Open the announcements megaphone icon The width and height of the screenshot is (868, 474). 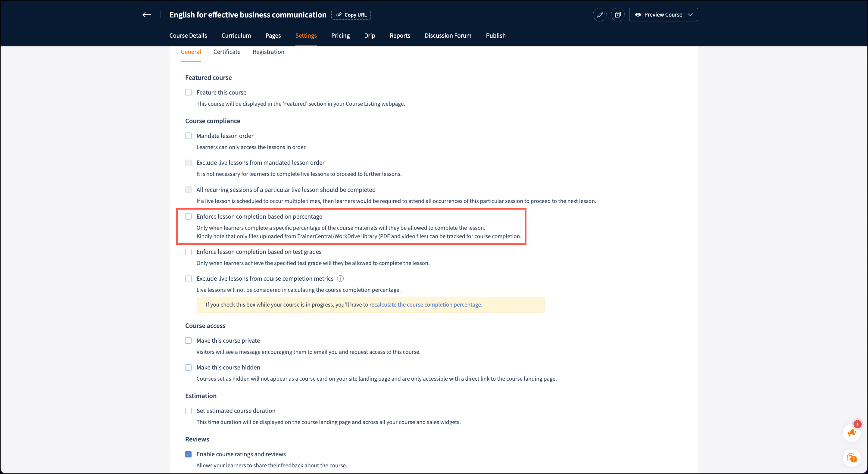[851, 433]
